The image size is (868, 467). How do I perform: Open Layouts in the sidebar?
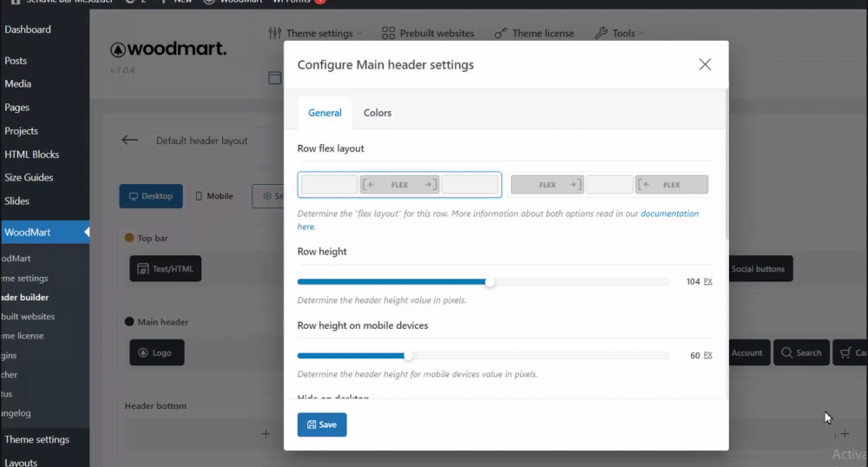tap(21, 462)
